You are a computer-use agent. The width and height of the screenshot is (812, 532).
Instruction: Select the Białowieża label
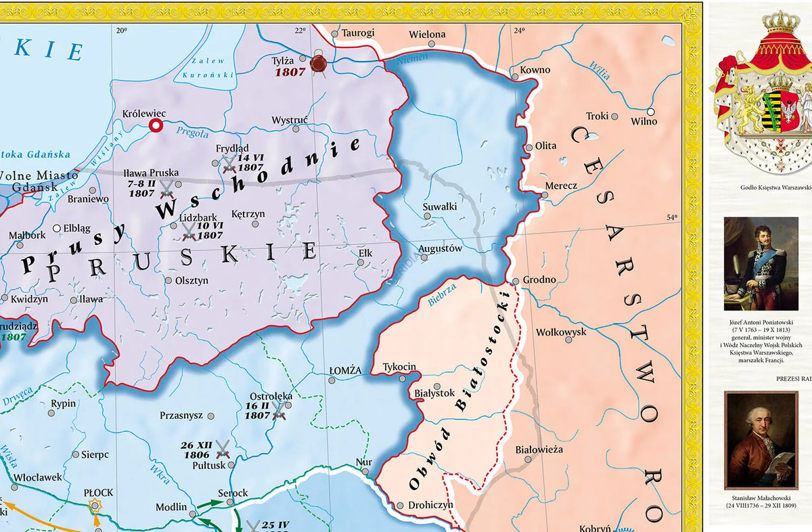coord(539,449)
